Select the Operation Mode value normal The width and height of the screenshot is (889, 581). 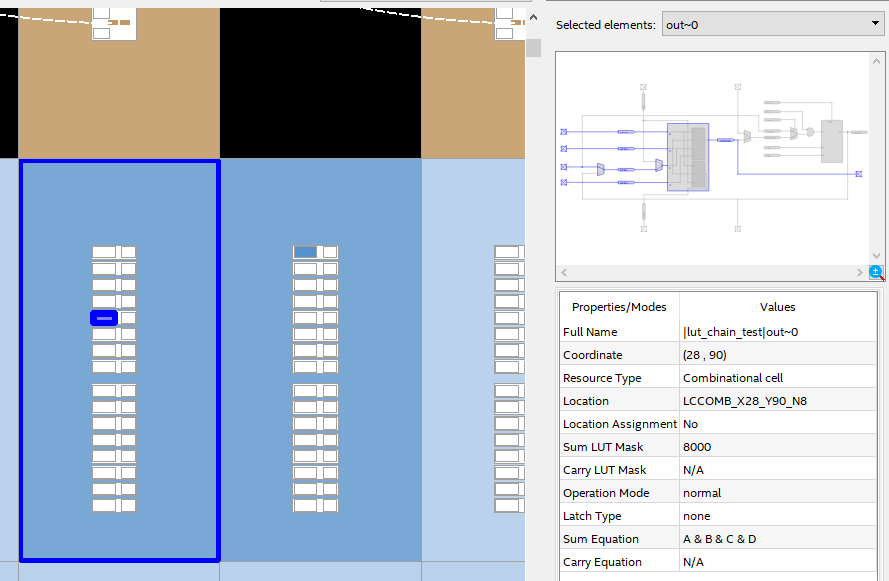702,493
